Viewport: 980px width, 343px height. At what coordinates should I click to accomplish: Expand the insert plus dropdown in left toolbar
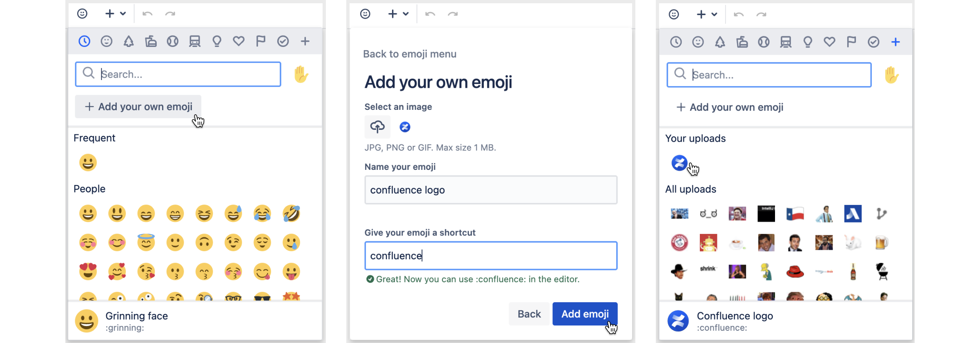pyautogui.click(x=116, y=13)
